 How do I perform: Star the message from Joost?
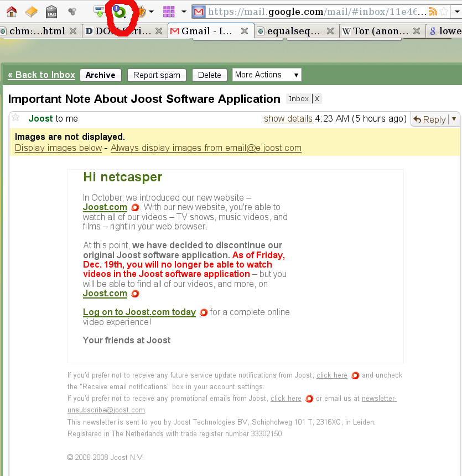pyautogui.click(x=15, y=118)
